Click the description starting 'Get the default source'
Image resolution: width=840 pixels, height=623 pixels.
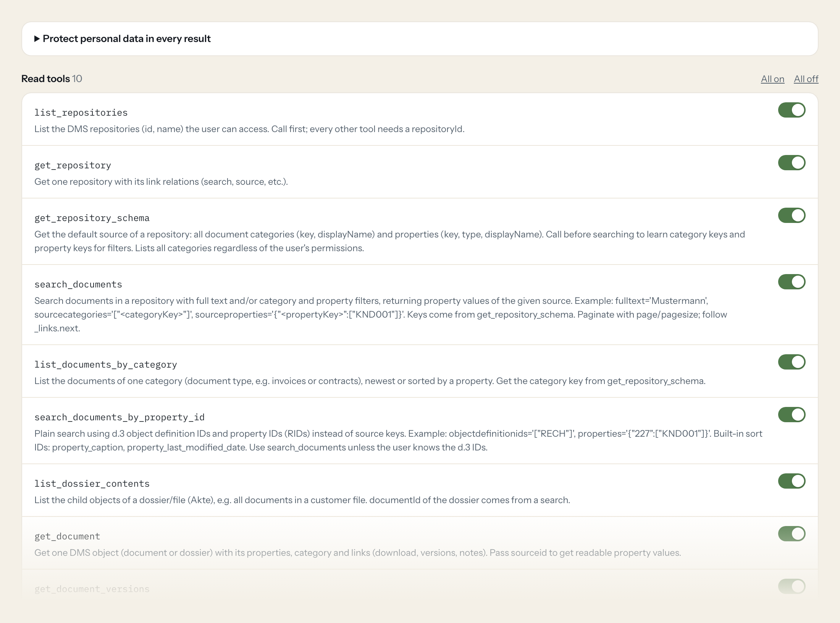(x=389, y=241)
